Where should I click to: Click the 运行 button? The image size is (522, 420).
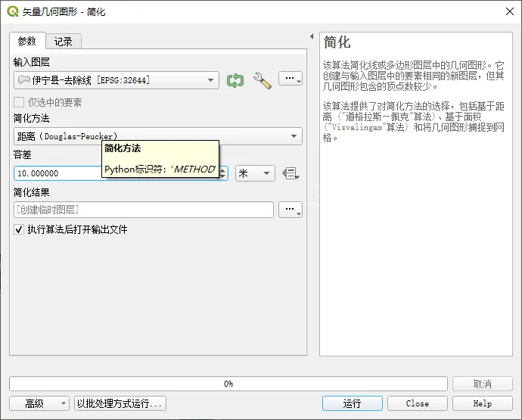pyautogui.click(x=352, y=403)
